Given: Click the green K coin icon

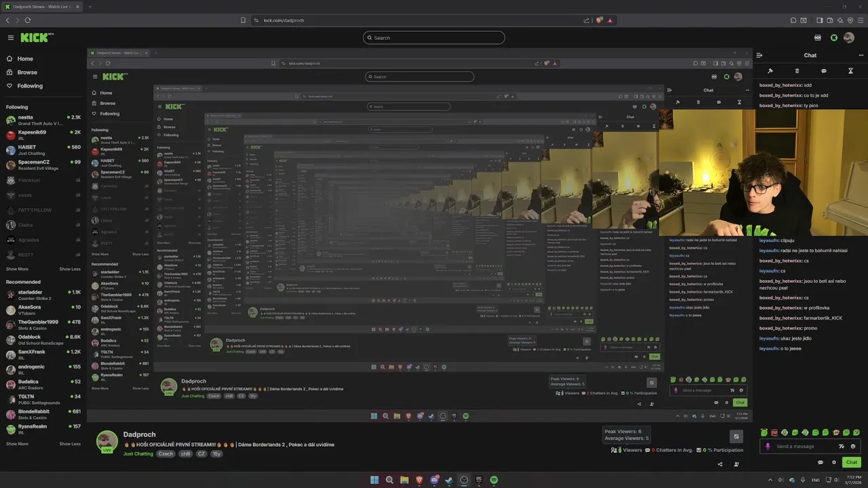Looking at the screenshot, I should point(834,38).
